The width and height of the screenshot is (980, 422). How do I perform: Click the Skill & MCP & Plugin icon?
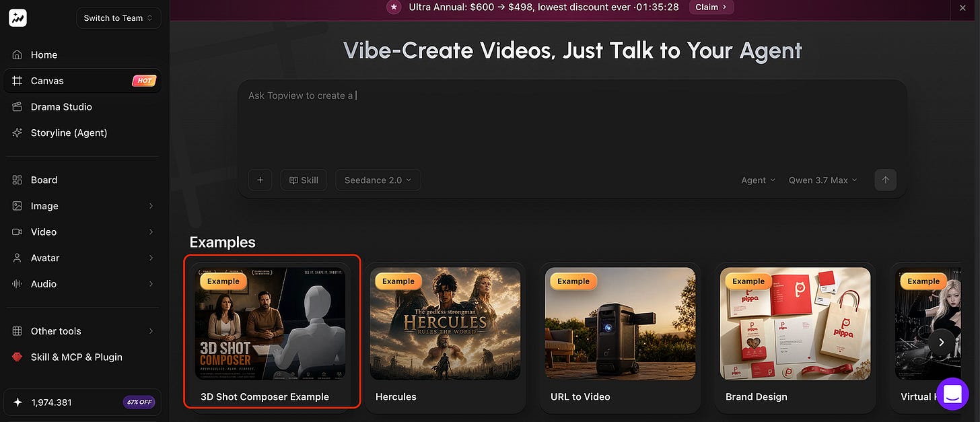[x=17, y=357]
